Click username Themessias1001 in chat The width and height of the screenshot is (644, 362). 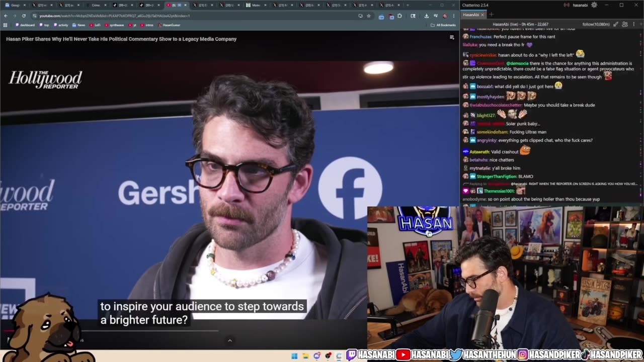pyautogui.click(x=499, y=191)
